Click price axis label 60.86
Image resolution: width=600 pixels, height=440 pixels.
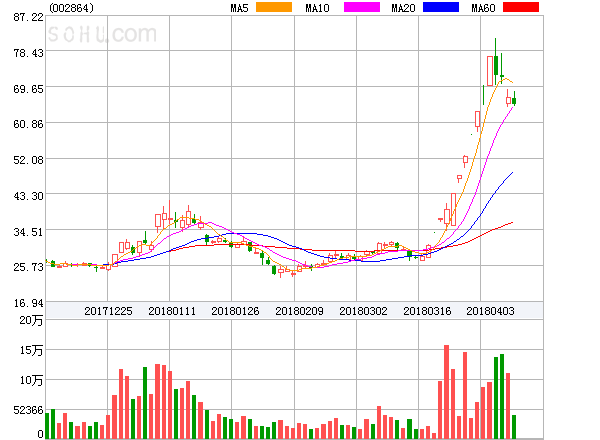click(x=28, y=124)
